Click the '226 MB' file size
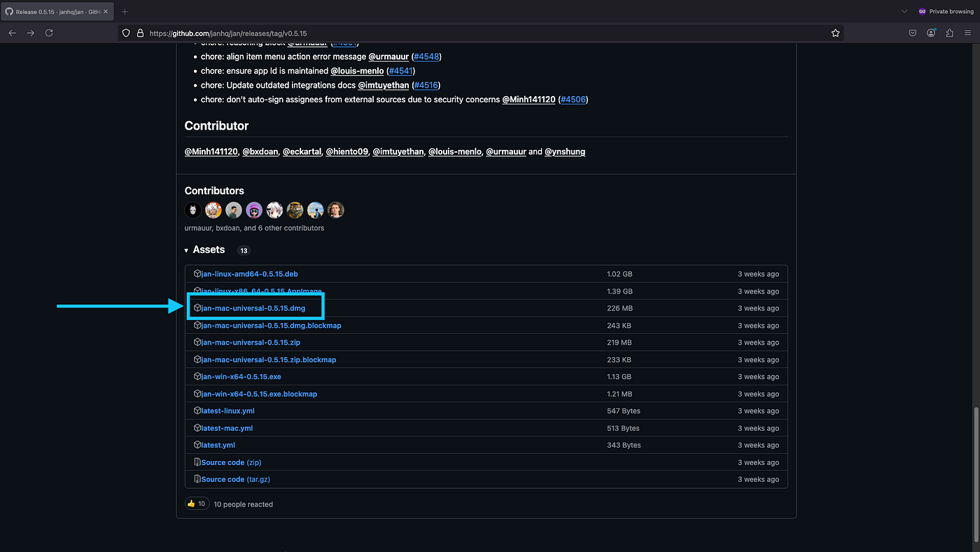 tap(619, 308)
